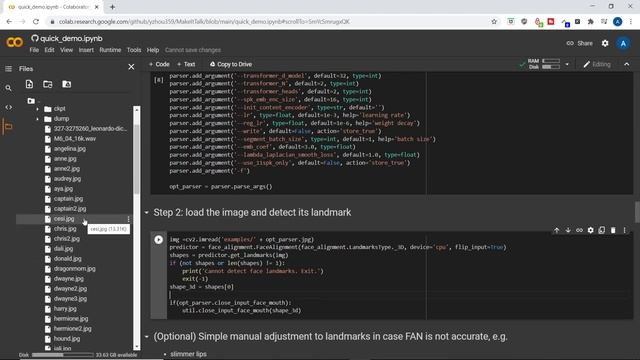Open the File menu

pos(34,50)
